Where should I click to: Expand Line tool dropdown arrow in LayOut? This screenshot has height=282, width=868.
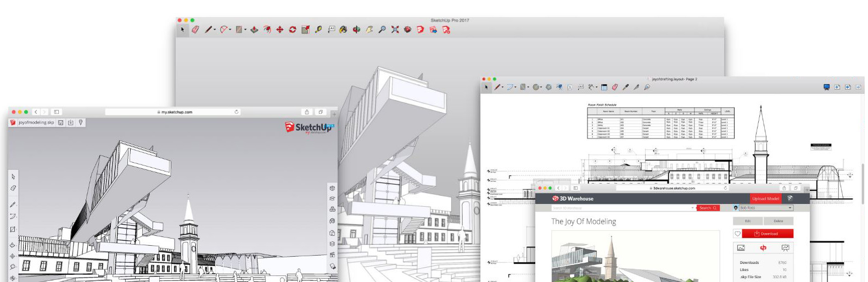coord(502,87)
